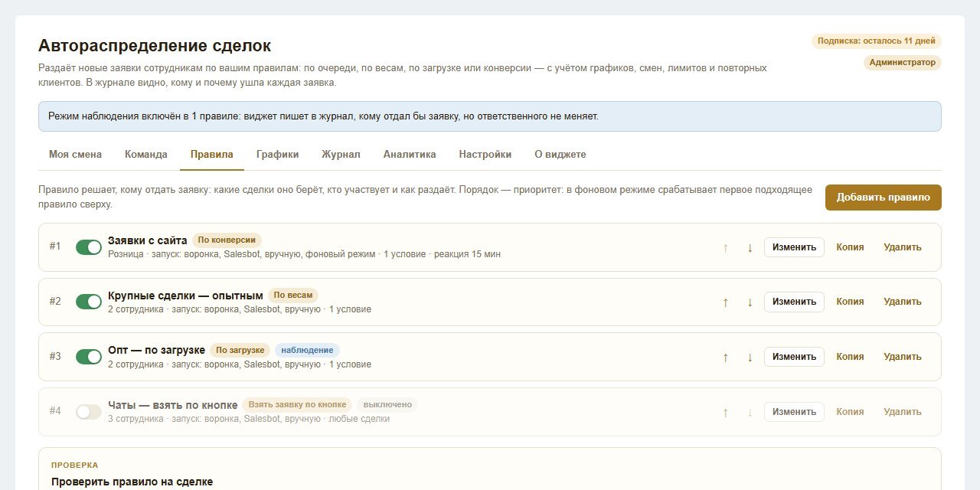Click the 'выключено' status tag
Viewport: 980px width, 490px height.
pos(387,404)
